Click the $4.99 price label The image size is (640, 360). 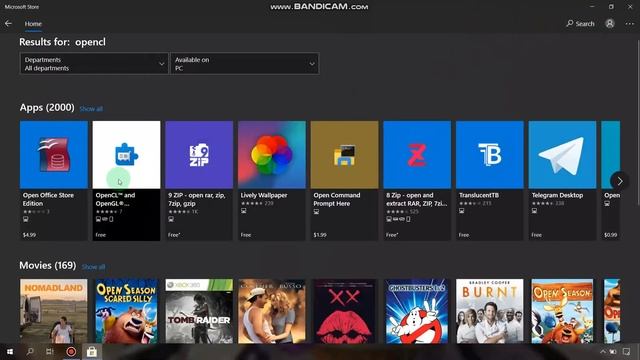pos(29,235)
